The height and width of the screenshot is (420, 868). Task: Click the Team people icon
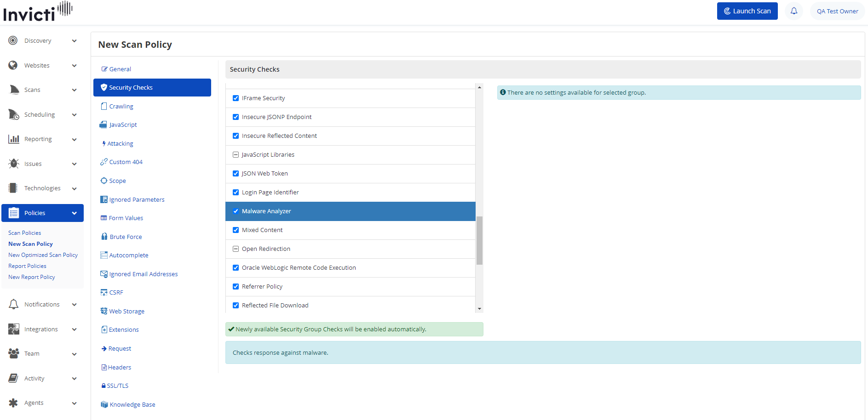14,353
